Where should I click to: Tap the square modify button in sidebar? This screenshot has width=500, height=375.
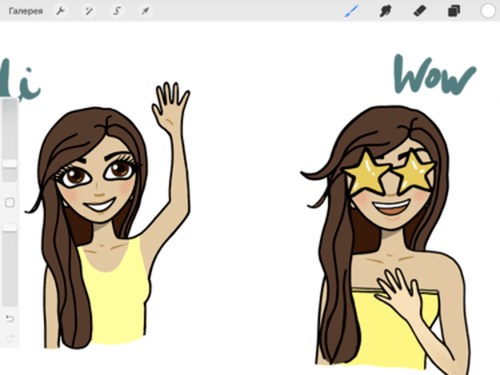coord(10,202)
